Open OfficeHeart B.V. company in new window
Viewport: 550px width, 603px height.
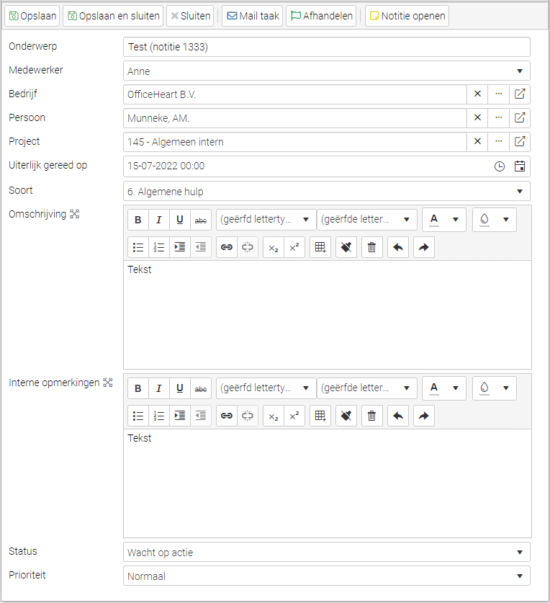[x=520, y=94]
